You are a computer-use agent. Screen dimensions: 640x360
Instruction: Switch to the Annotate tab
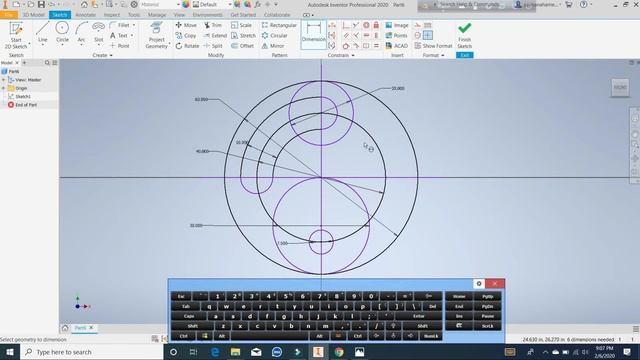pyautogui.click(x=85, y=15)
